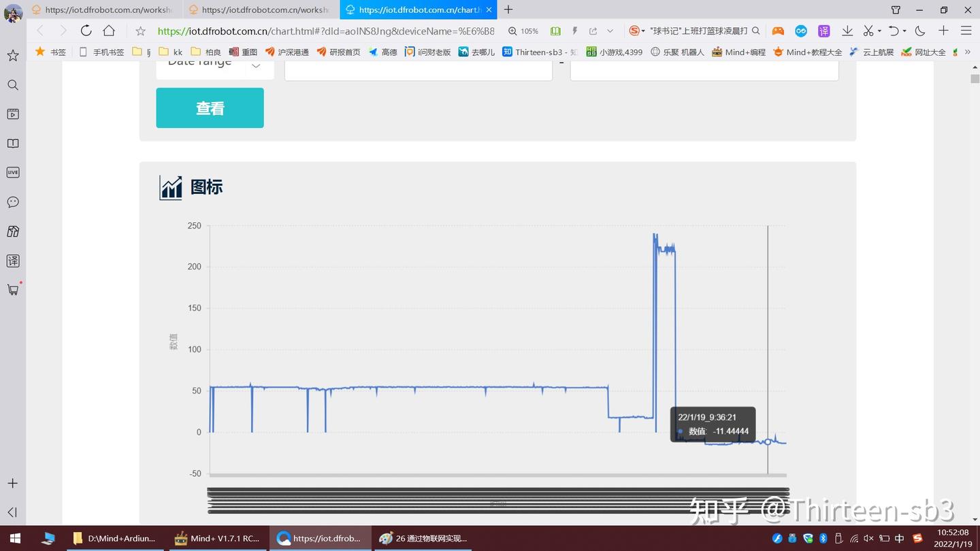980x551 pixels.
Task: Click the user avatar in the title bar
Action: click(13, 12)
